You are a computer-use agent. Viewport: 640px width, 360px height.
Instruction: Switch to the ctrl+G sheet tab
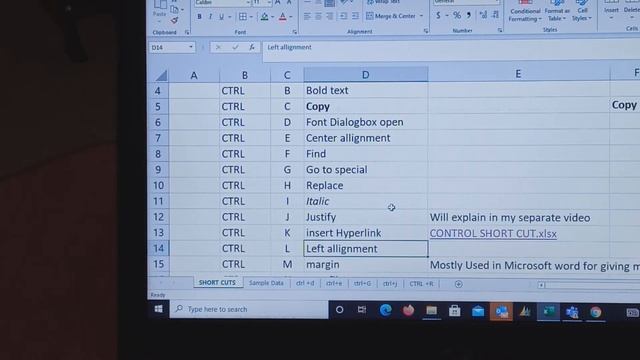362,283
